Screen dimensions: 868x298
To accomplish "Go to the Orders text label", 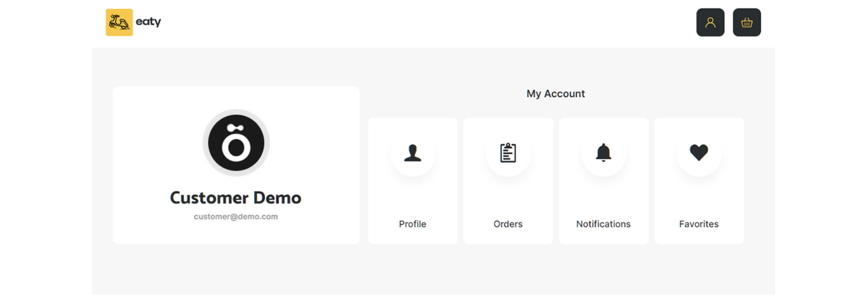I will 508,224.
